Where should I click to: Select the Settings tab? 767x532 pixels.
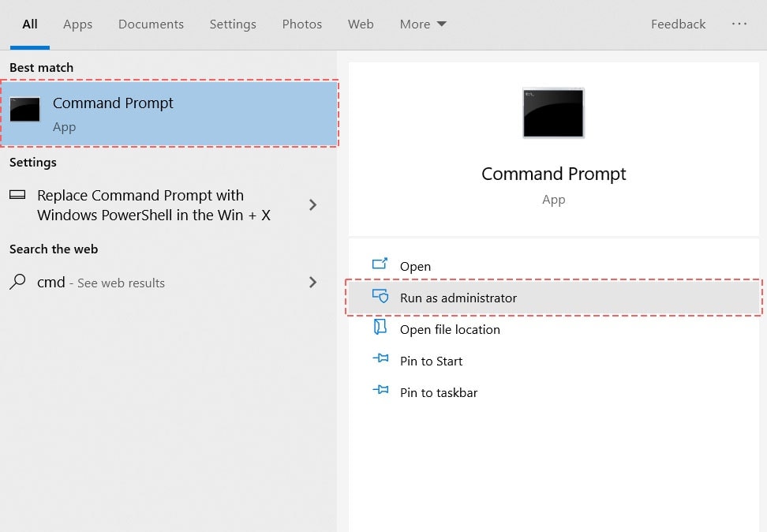click(x=233, y=24)
